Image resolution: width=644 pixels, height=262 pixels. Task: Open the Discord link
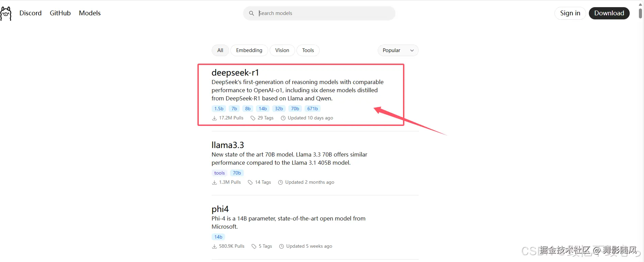click(x=31, y=13)
